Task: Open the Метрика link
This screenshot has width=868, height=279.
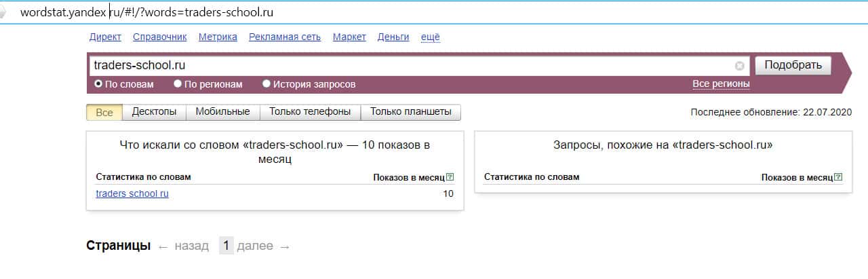Action: pyautogui.click(x=218, y=37)
